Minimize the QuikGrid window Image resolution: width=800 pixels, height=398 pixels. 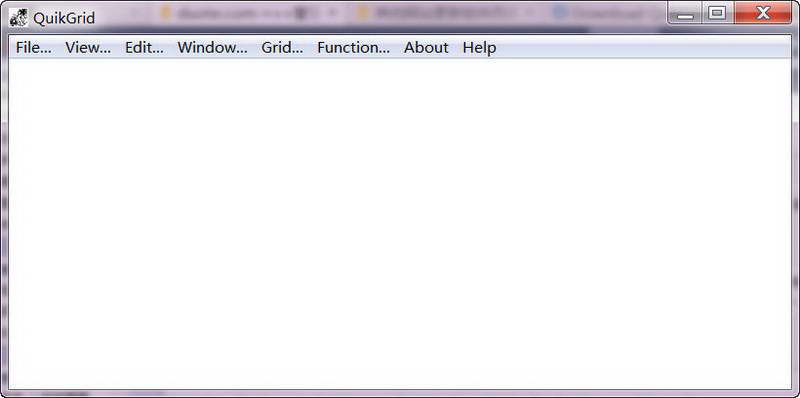(x=685, y=13)
